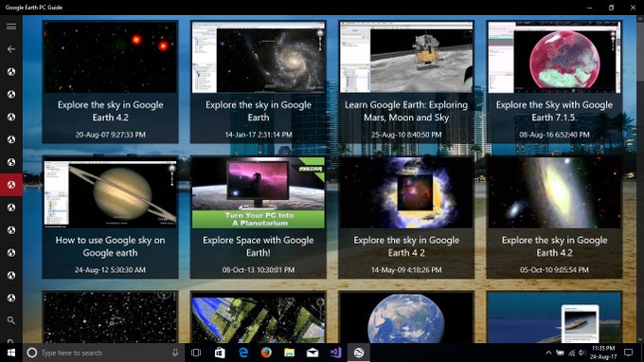Click the vertical scrollbar on the right edge
The width and height of the screenshot is (644, 362).
click(640, 179)
